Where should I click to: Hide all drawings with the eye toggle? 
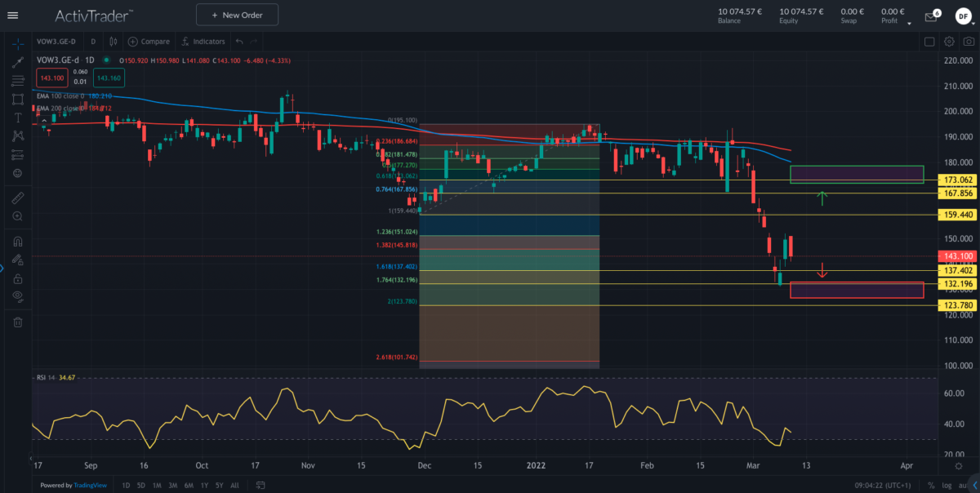pyautogui.click(x=17, y=297)
